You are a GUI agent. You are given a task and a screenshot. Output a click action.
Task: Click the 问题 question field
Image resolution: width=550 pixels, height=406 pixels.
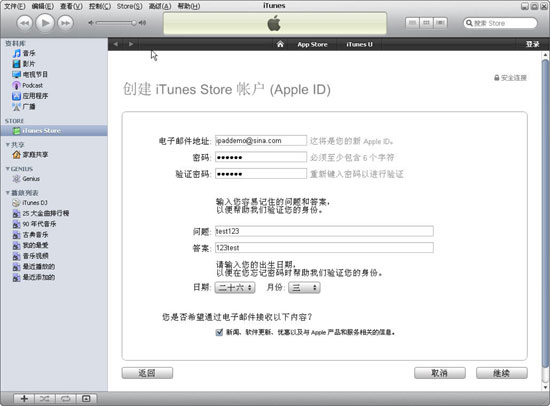(324, 231)
